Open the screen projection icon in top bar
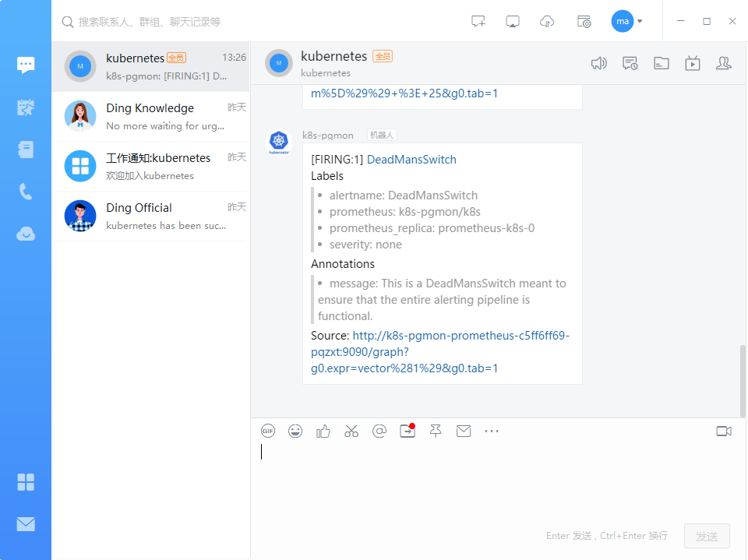748x560 pixels. click(513, 22)
